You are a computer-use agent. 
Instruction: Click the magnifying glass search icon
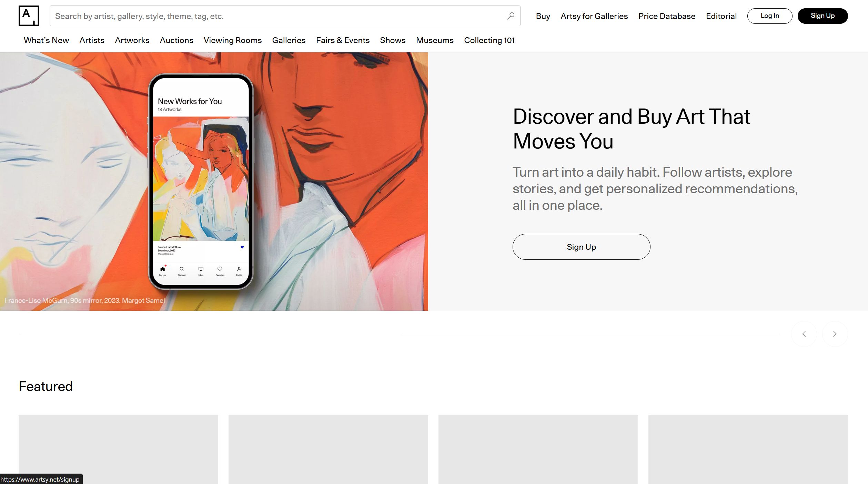[511, 16]
